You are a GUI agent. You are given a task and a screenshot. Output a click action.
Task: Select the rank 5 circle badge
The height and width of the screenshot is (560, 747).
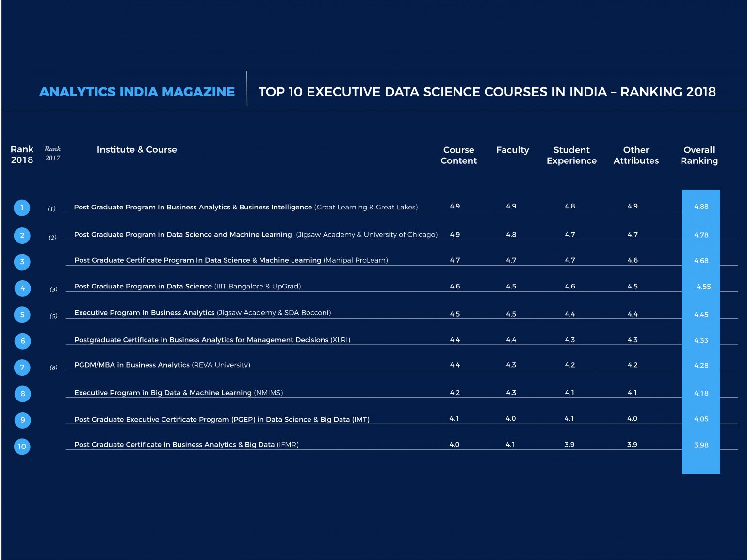pos(22,314)
